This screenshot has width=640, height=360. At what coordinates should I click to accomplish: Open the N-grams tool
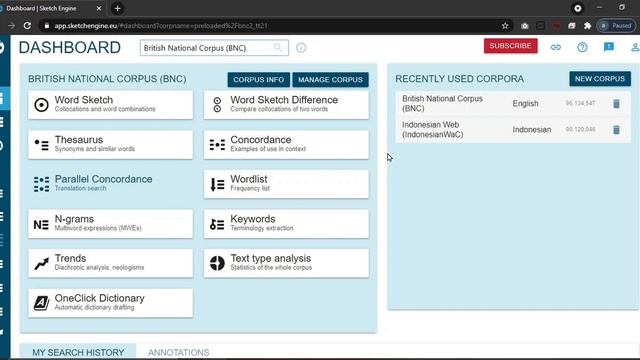click(x=110, y=223)
